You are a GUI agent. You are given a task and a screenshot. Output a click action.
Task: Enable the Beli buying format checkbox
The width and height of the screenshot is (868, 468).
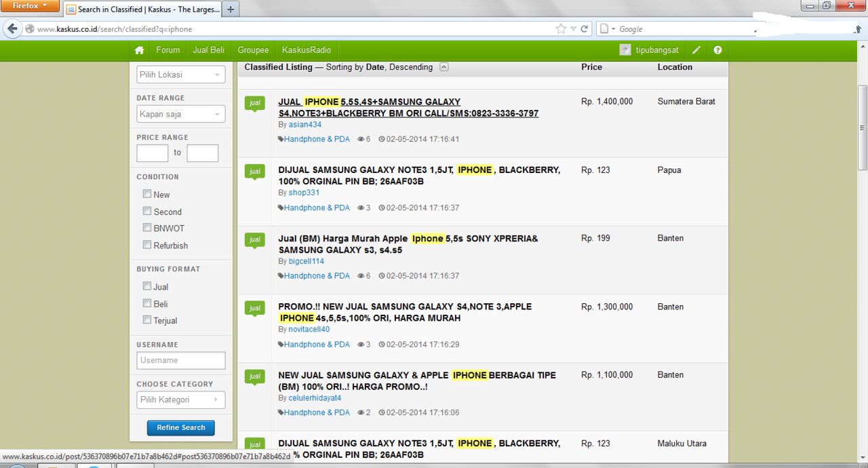147,303
